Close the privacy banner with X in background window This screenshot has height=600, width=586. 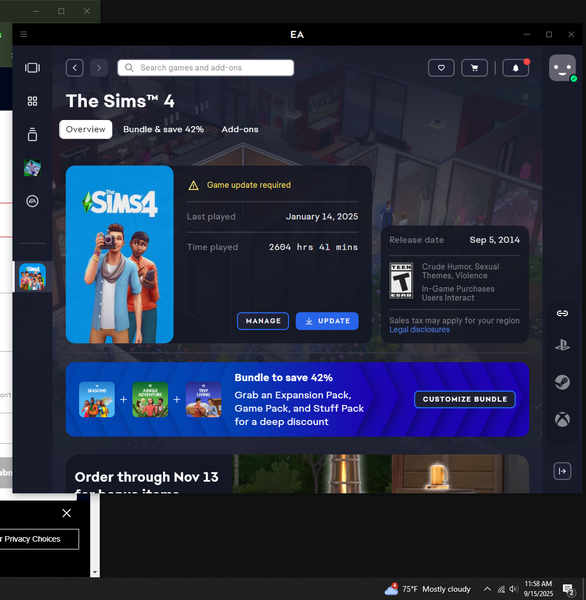point(67,513)
